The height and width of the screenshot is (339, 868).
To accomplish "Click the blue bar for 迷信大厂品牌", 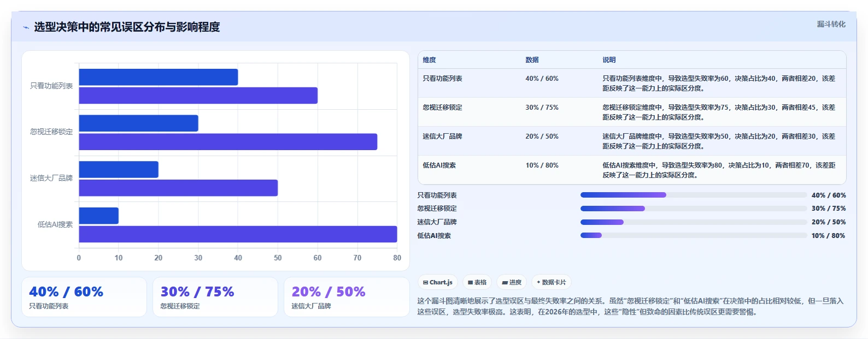I will pyautogui.click(x=119, y=169).
